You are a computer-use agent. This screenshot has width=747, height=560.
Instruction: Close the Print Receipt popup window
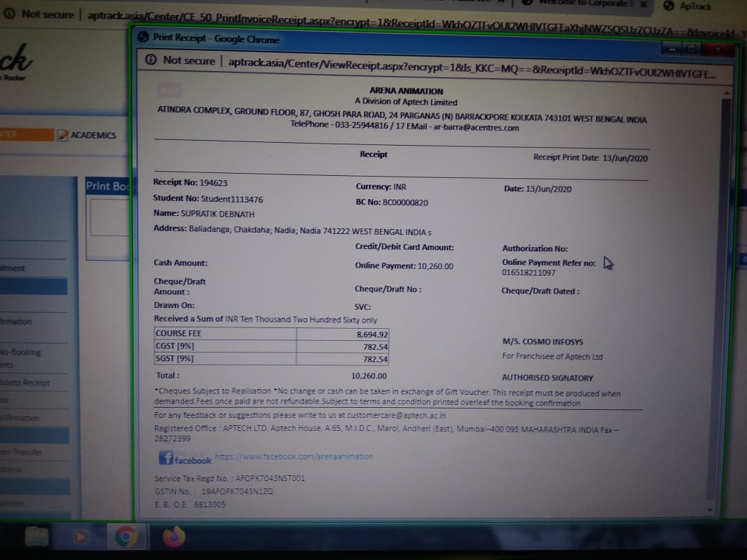point(718,49)
